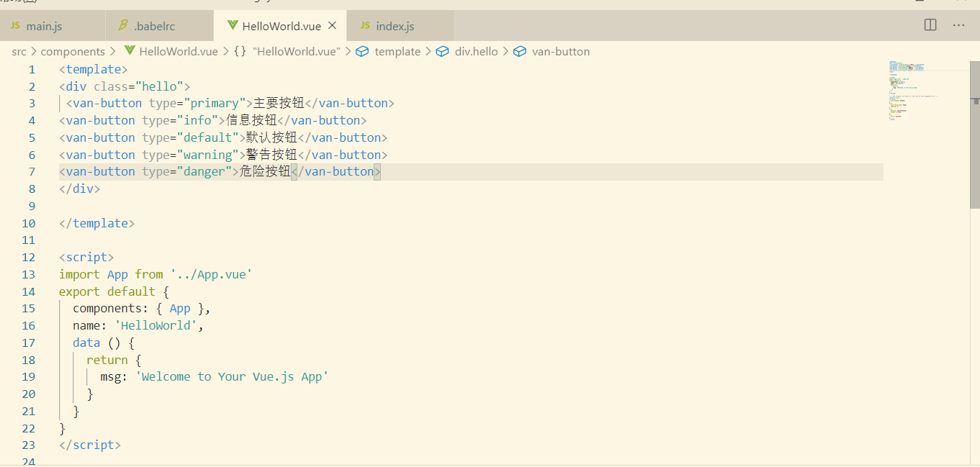This screenshot has width=980, height=467.
Task: Click line number 23 in the gutter
Action: coord(28,445)
